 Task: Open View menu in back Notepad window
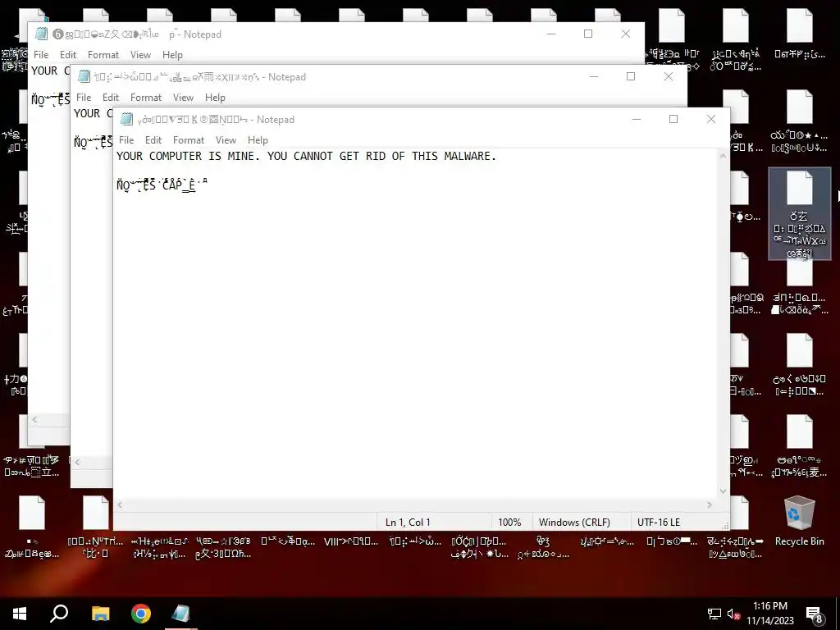click(140, 55)
